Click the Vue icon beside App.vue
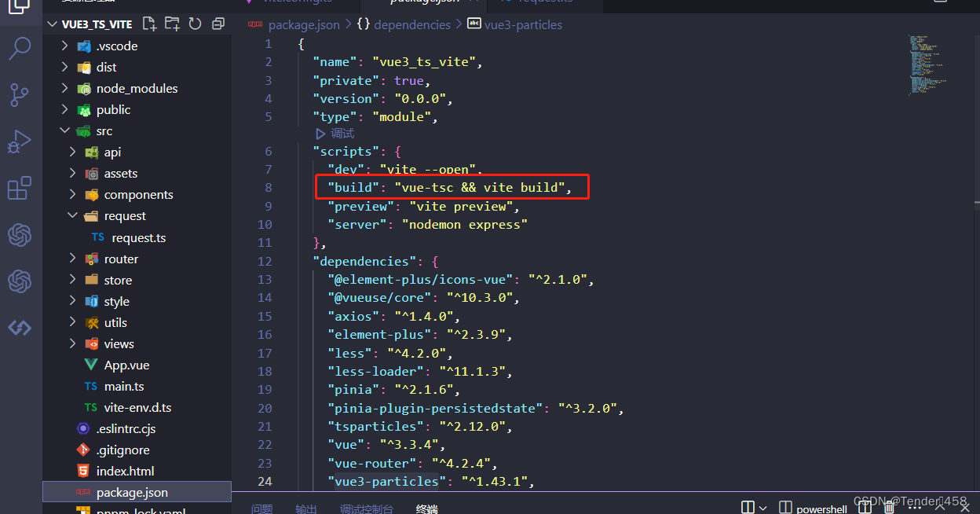The height and width of the screenshot is (514, 980). (x=91, y=365)
